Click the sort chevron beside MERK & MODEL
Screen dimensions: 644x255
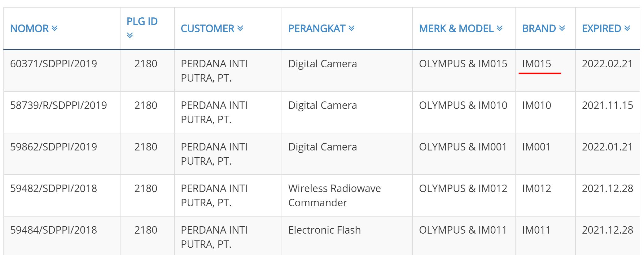tap(500, 29)
